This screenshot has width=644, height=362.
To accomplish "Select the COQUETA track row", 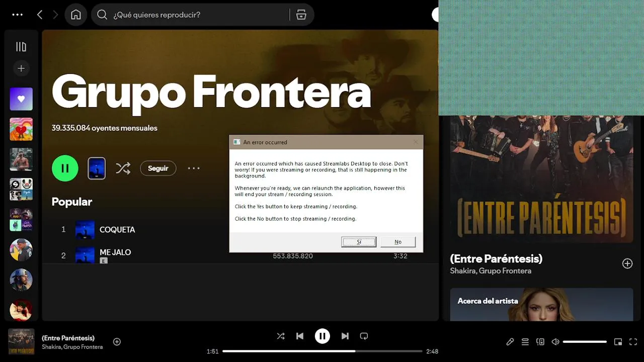I will point(240,229).
